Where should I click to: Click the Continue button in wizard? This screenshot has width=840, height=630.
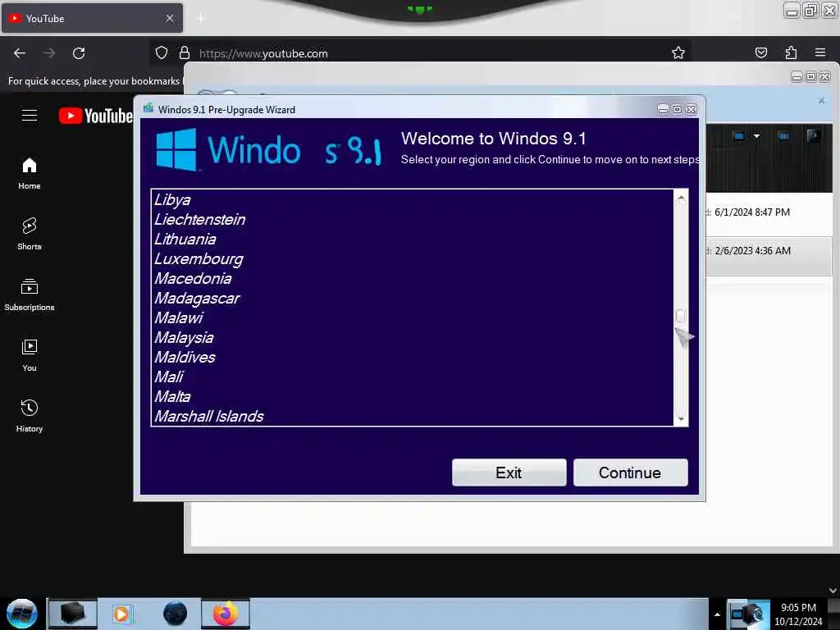tap(630, 472)
